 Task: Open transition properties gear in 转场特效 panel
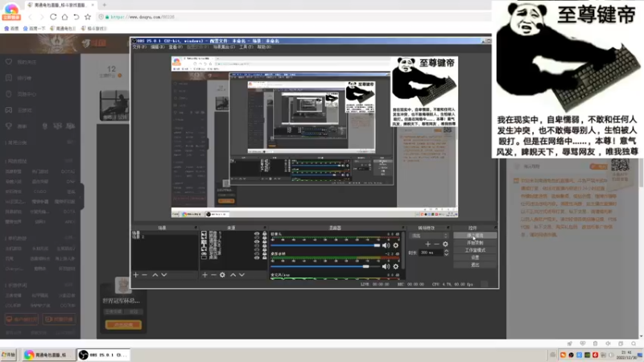tap(445, 244)
